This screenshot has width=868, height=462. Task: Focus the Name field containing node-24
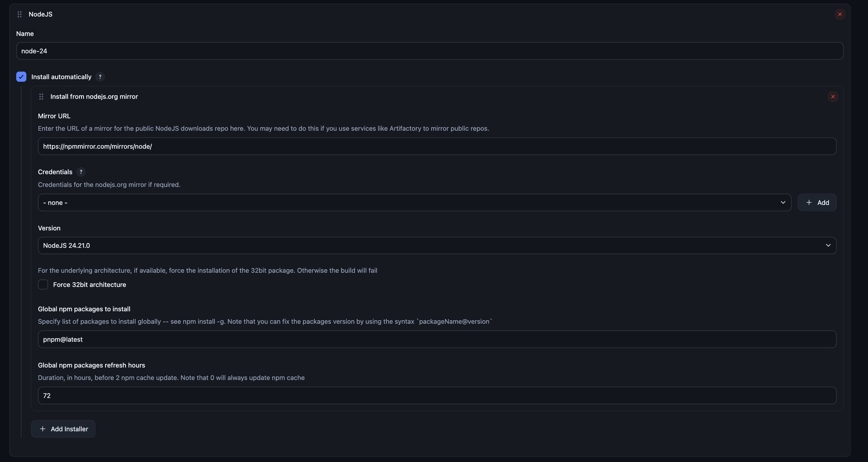430,51
